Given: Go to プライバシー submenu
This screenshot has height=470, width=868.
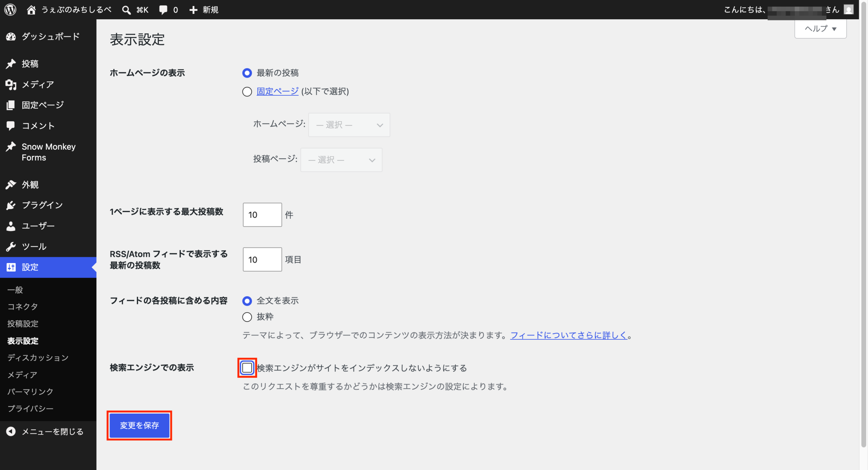Looking at the screenshot, I should [x=31, y=409].
